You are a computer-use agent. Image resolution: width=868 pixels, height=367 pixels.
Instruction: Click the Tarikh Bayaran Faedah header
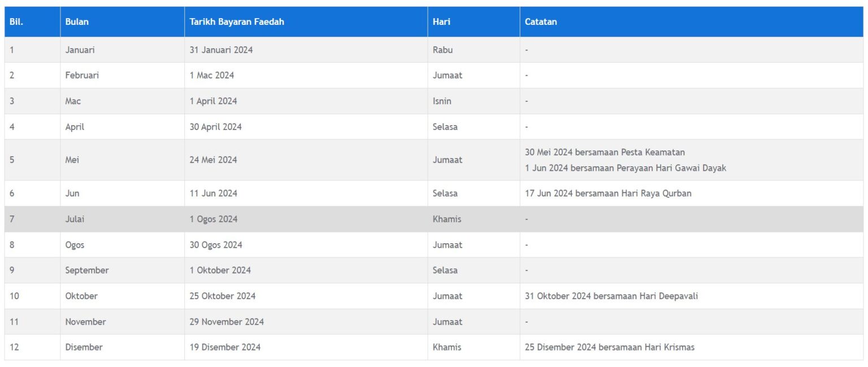pos(237,22)
